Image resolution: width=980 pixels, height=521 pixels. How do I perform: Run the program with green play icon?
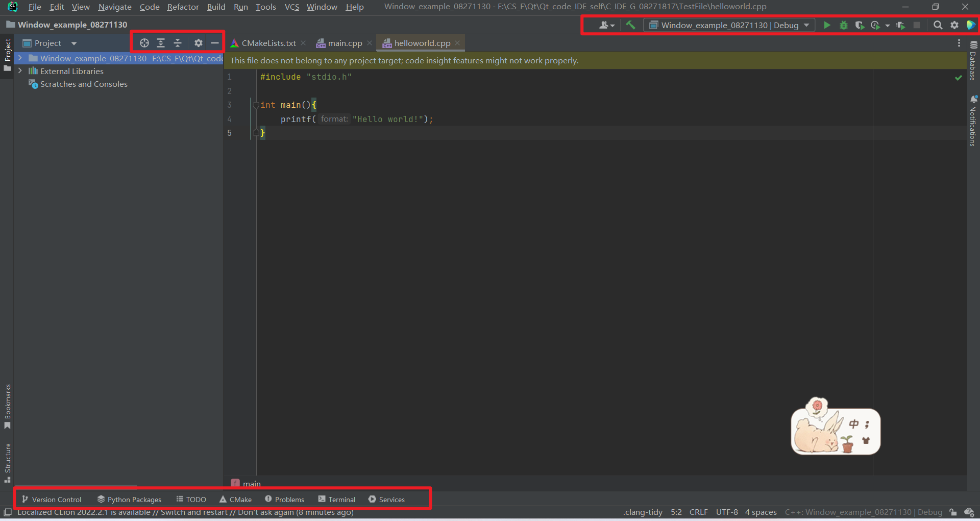coord(827,25)
